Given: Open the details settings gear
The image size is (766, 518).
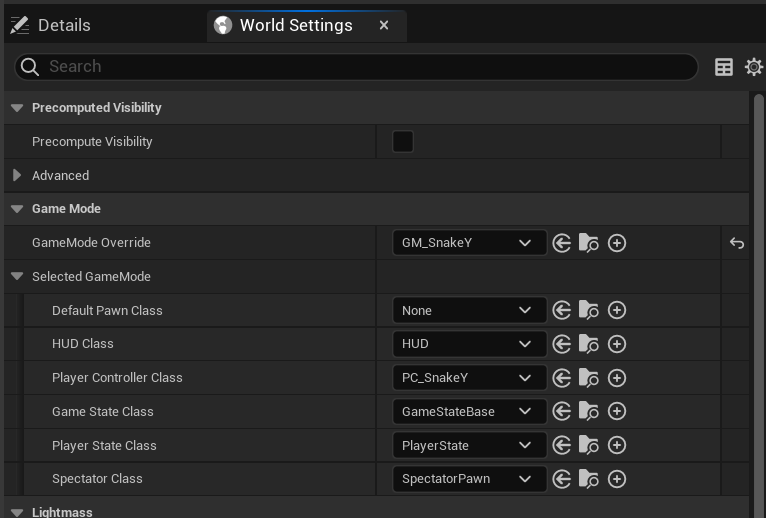Looking at the screenshot, I should pos(754,67).
